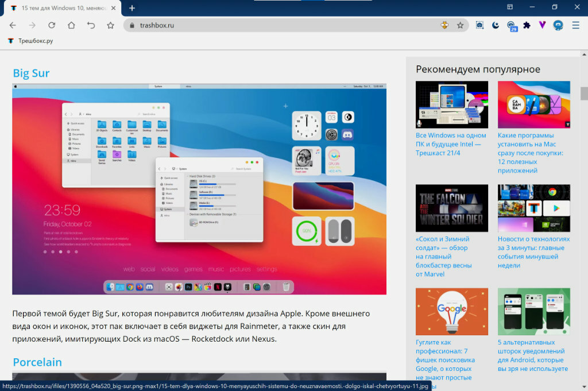Open the Big Sur heading link
588x391 pixels.
(x=31, y=73)
